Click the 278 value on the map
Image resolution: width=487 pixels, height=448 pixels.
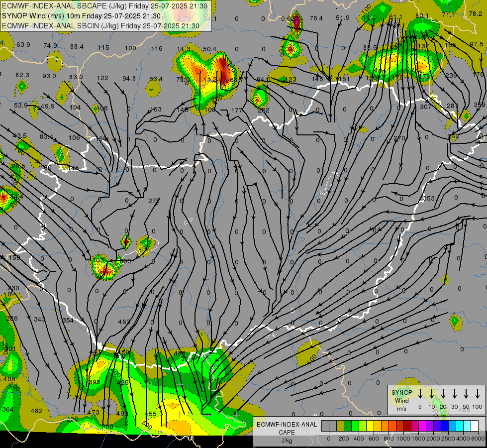(x=154, y=201)
